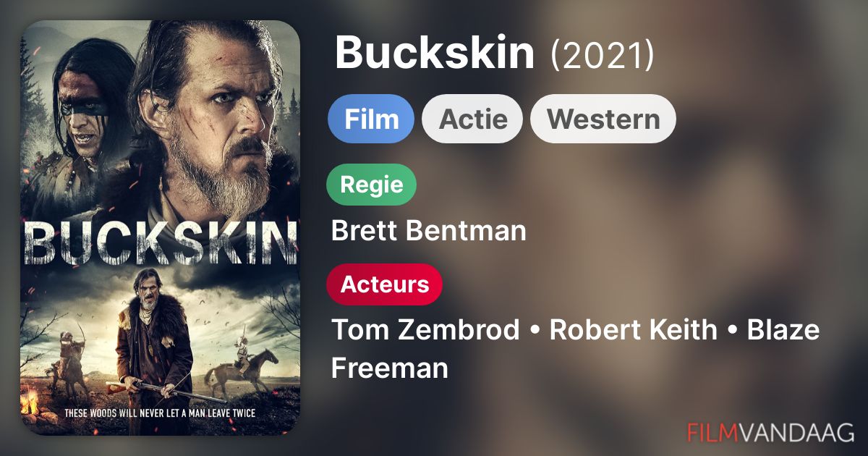
Task: Open actor Tom Zembrod's page
Action: coord(425,330)
